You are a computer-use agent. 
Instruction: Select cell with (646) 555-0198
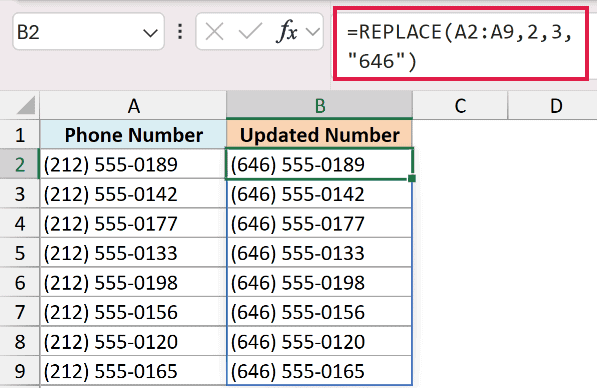click(x=319, y=283)
